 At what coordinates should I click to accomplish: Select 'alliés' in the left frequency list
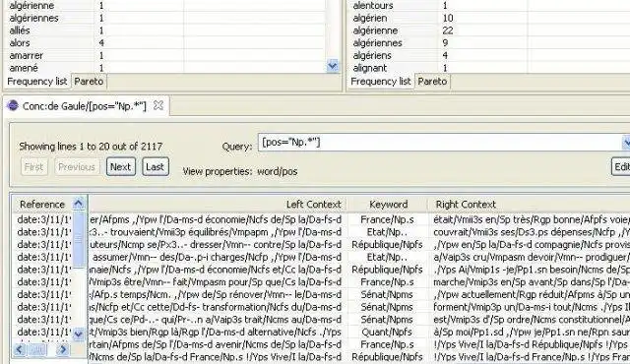[20, 30]
